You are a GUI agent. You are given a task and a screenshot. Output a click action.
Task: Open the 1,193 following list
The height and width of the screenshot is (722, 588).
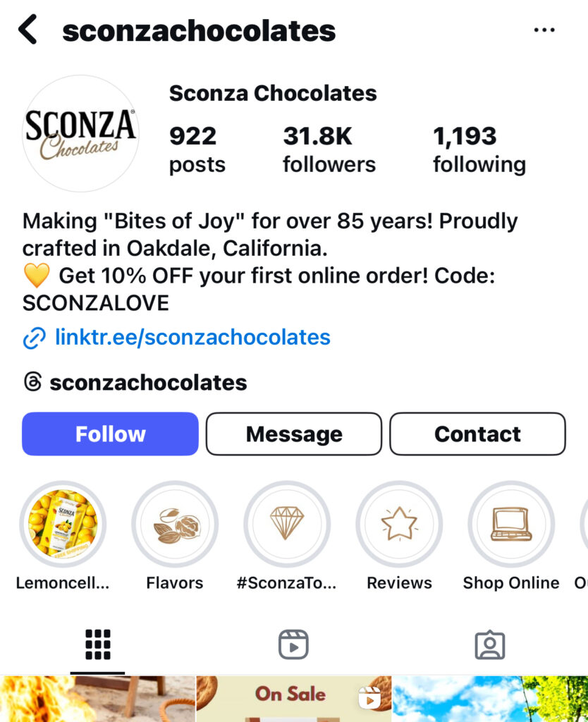pyautogui.click(x=479, y=149)
